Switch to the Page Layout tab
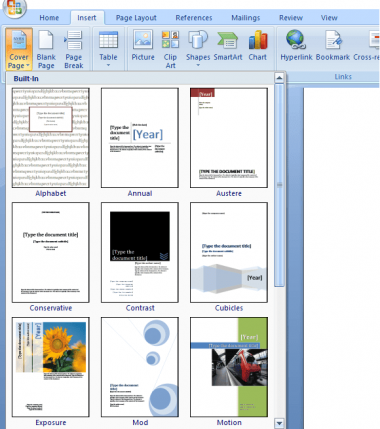Viewport: 380px width, 429px height. pos(136,18)
